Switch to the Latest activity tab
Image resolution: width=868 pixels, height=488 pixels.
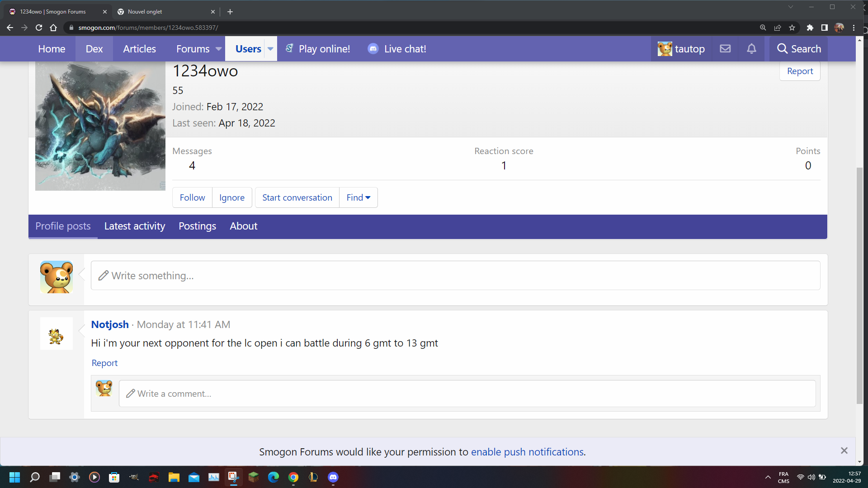coord(135,226)
